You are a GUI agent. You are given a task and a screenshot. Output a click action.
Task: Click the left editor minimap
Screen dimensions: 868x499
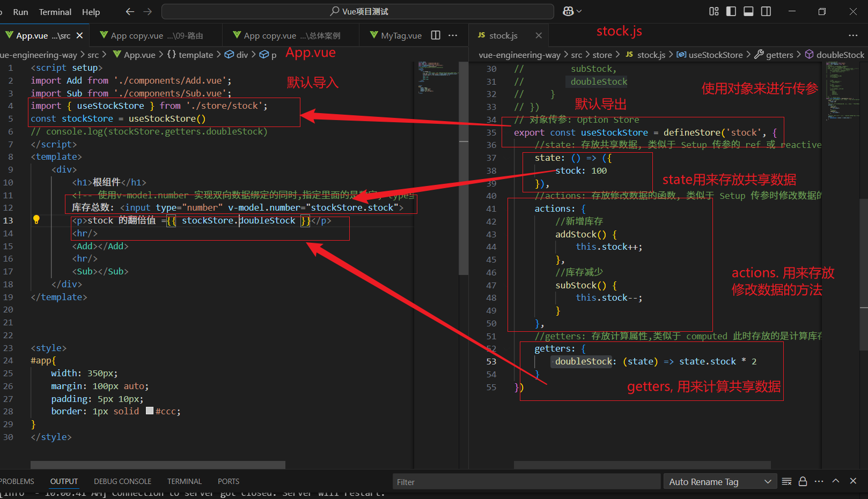tap(436, 78)
